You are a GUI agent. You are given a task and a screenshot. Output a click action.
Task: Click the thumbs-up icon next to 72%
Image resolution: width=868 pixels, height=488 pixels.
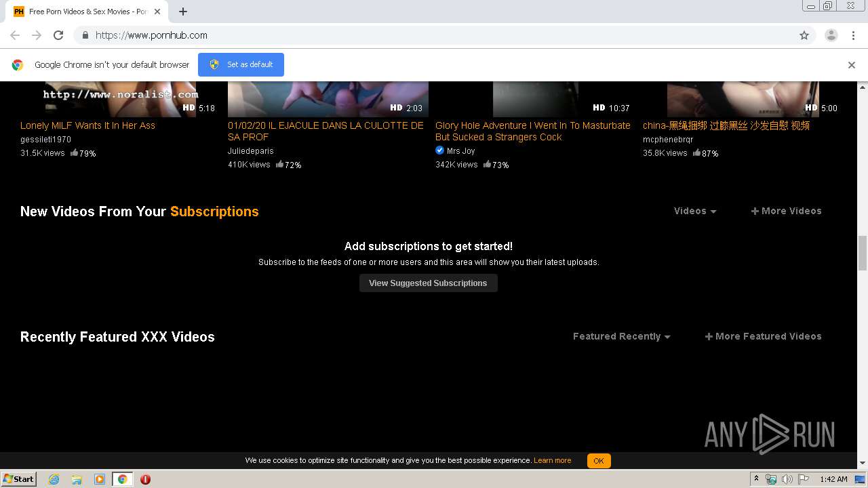coord(279,165)
